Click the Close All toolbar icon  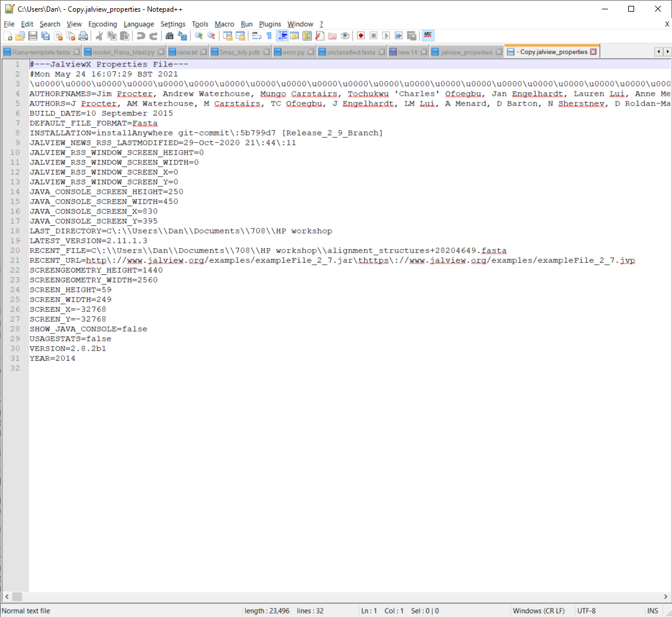click(x=71, y=36)
